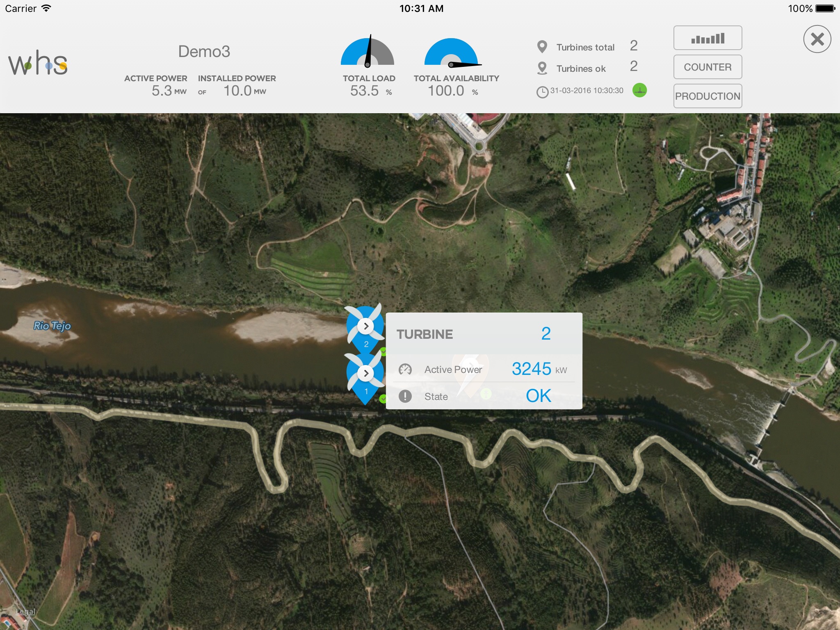Click the Turbines total pin icon
This screenshot has height=630, width=840.
542,47
